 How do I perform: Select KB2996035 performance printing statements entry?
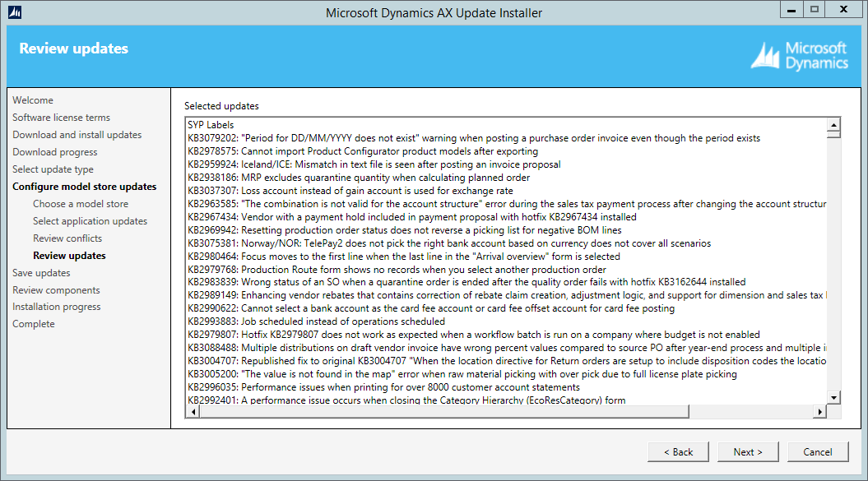(383, 387)
